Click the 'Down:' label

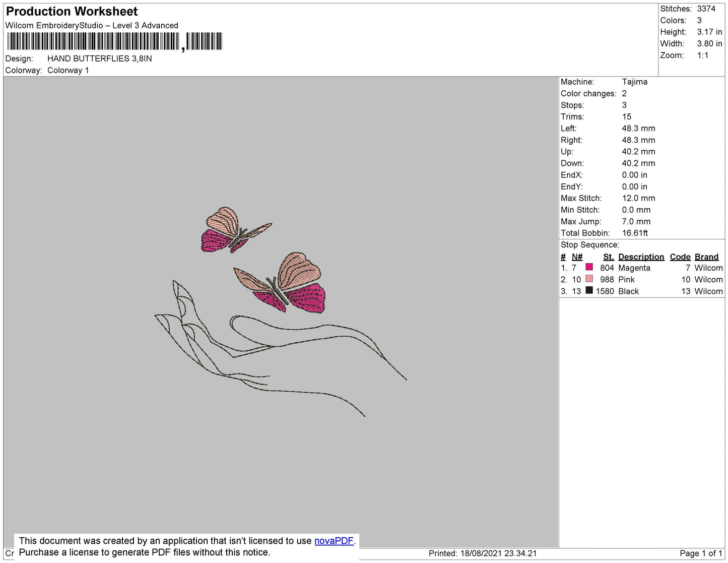pyautogui.click(x=572, y=163)
